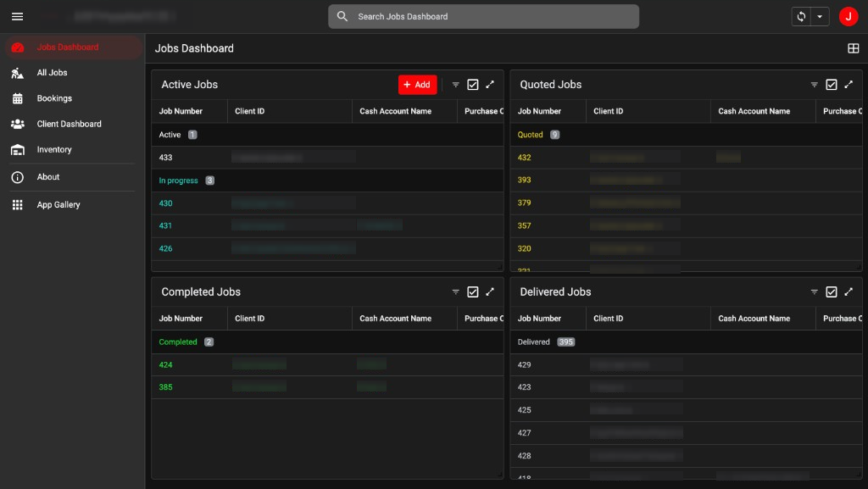Open the sync options dropdown arrow
The width and height of the screenshot is (868, 489).
[820, 17]
